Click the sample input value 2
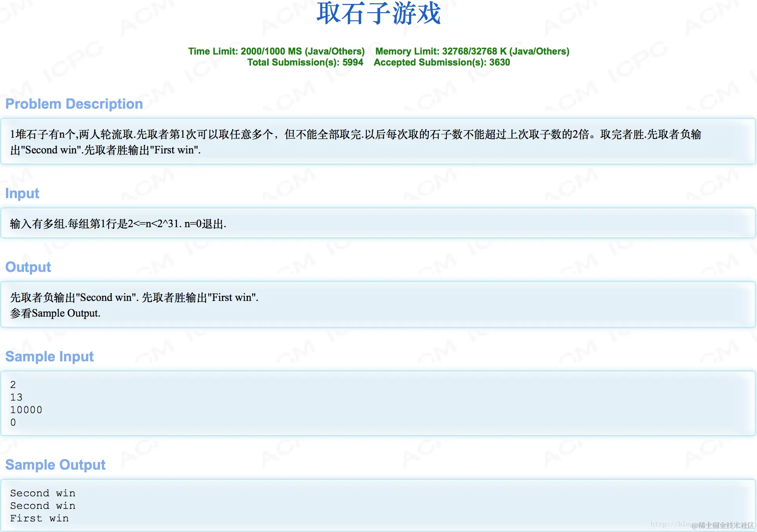The width and height of the screenshot is (757, 532). 13,385
